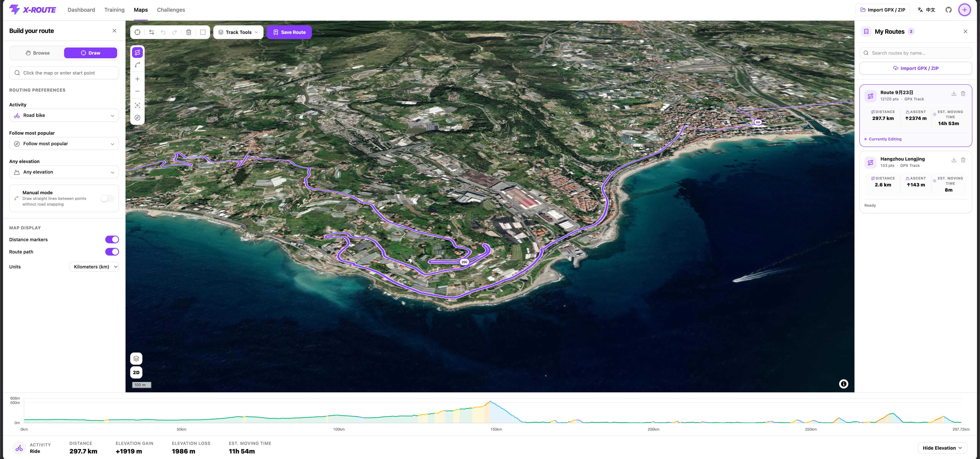Select the Hangzhou Longjing card title
The height and width of the screenshot is (459, 980).
[x=902, y=159]
